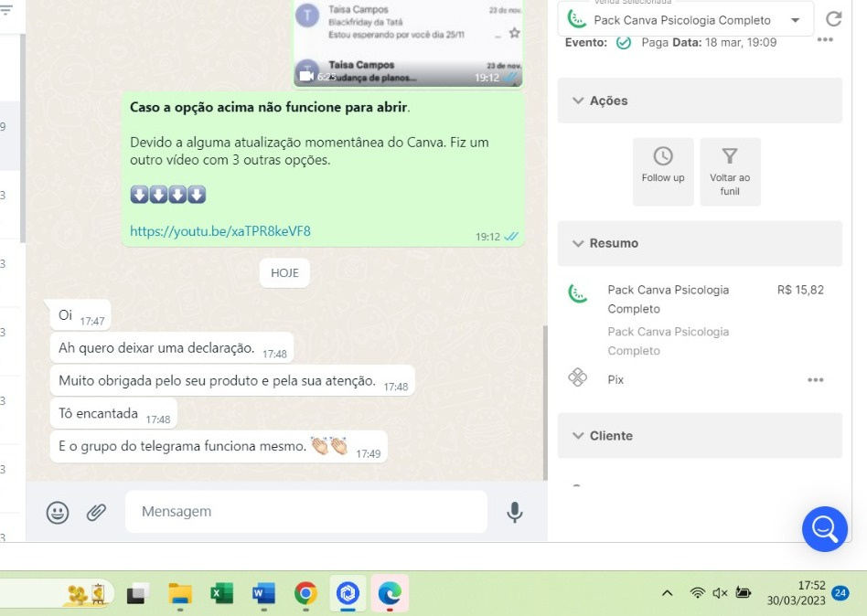The width and height of the screenshot is (867, 616).
Task: Refresh the selected sale panel
Action: (x=833, y=19)
